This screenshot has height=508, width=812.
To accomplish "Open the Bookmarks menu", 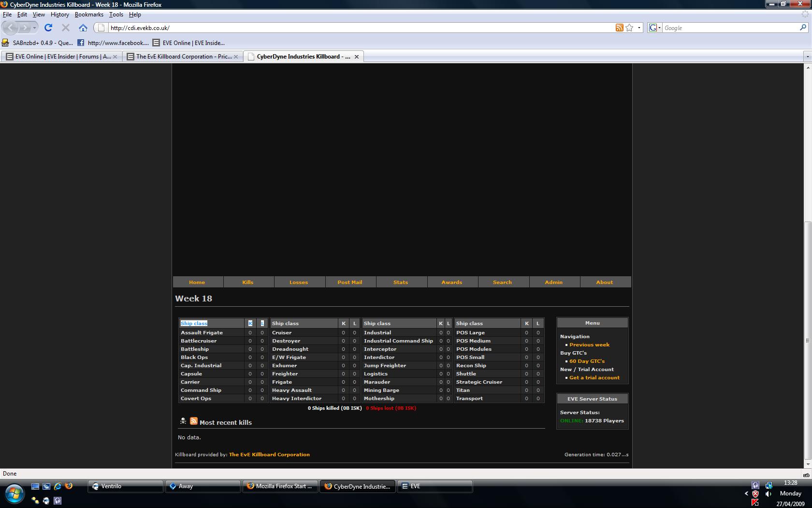I will coord(89,15).
